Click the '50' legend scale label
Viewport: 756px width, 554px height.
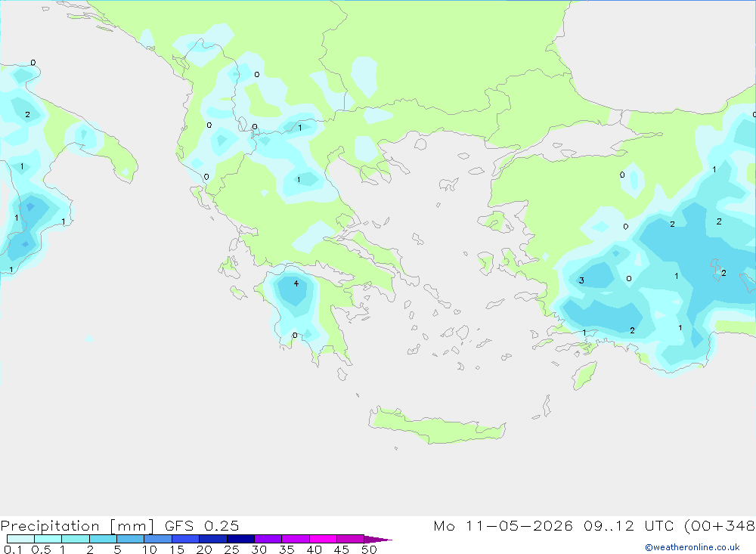pos(369,549)
